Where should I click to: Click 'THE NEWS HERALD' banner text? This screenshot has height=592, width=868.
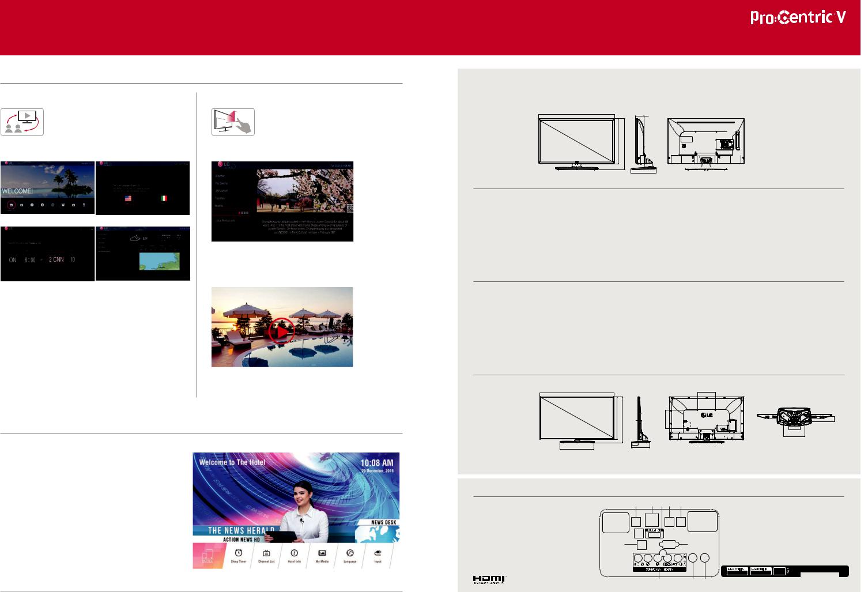click(241, 530)
